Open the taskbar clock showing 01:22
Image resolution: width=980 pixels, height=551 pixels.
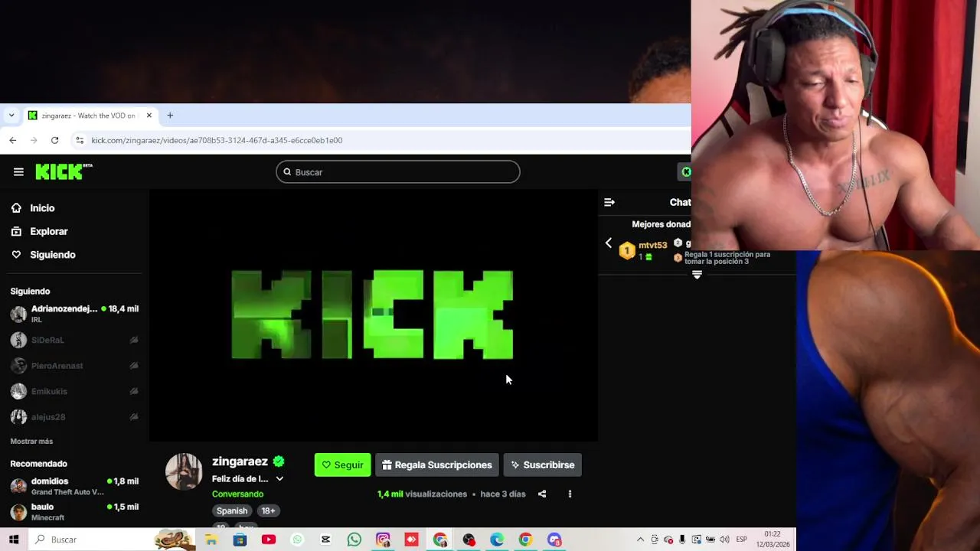(x=773, y=539)
